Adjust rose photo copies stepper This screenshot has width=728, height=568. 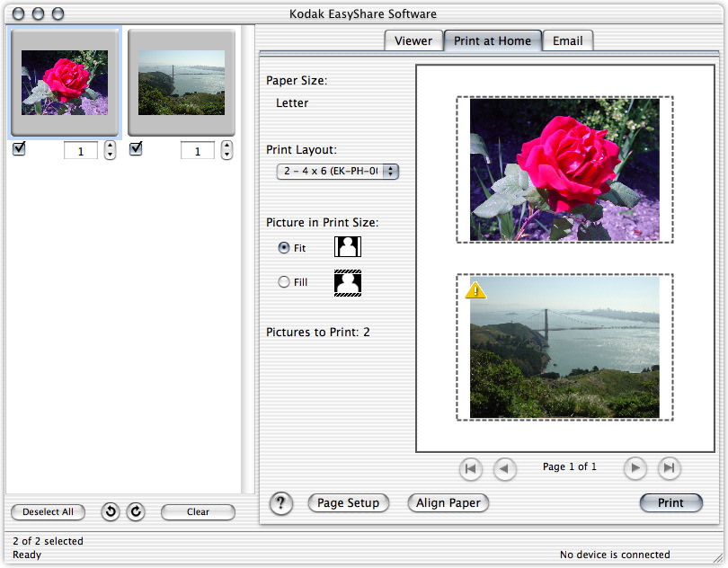click(110, 150)
